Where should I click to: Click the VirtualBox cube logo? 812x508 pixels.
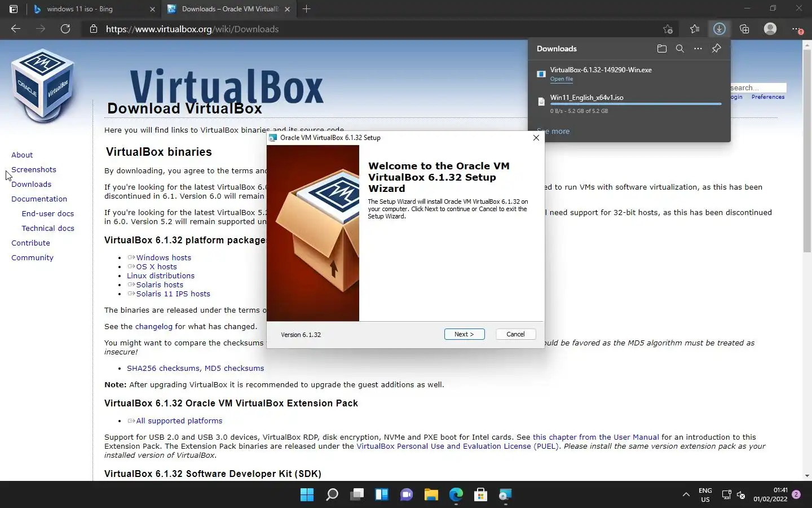(x=43, y=86)
